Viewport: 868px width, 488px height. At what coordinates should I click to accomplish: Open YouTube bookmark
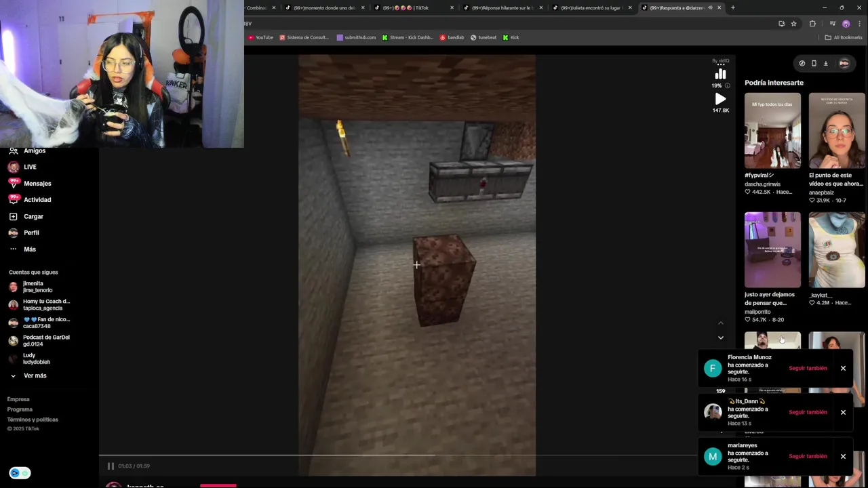tap(261, 37)
